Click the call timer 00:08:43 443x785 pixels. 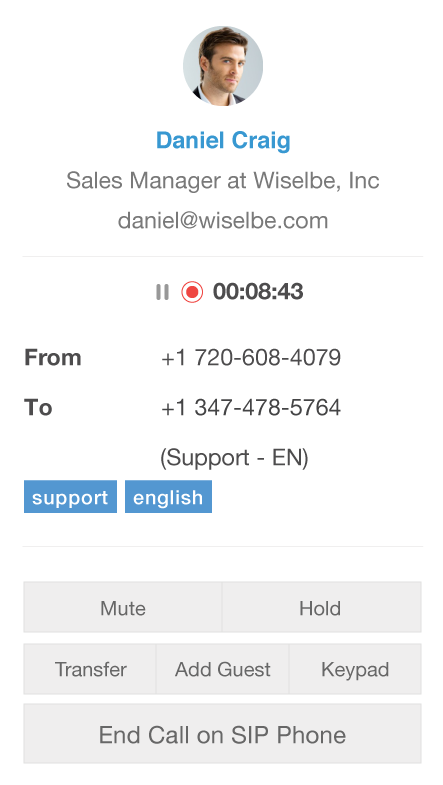point(258,292)
